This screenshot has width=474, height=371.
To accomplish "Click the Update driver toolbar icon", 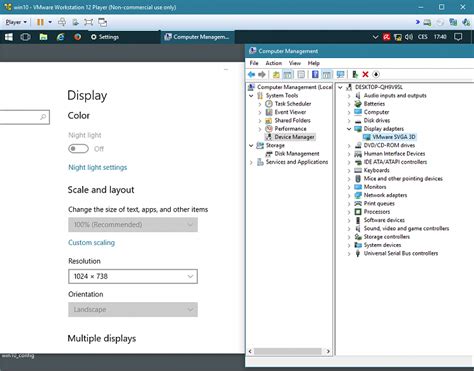I will pyautogui.click(x=355, y=74).
